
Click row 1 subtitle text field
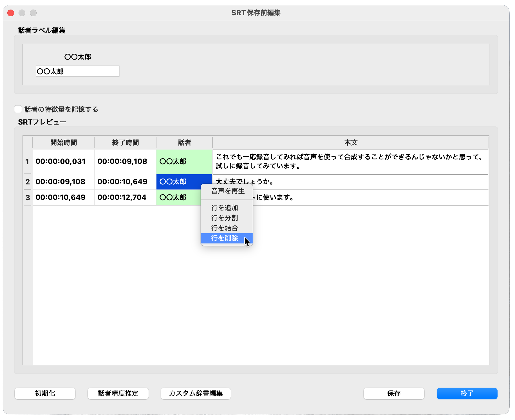tap(350, 161)
